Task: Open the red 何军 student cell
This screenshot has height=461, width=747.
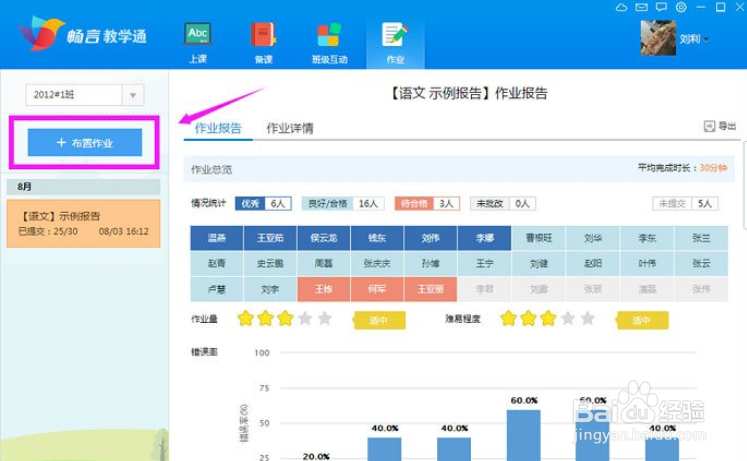Action: [377, 289]
